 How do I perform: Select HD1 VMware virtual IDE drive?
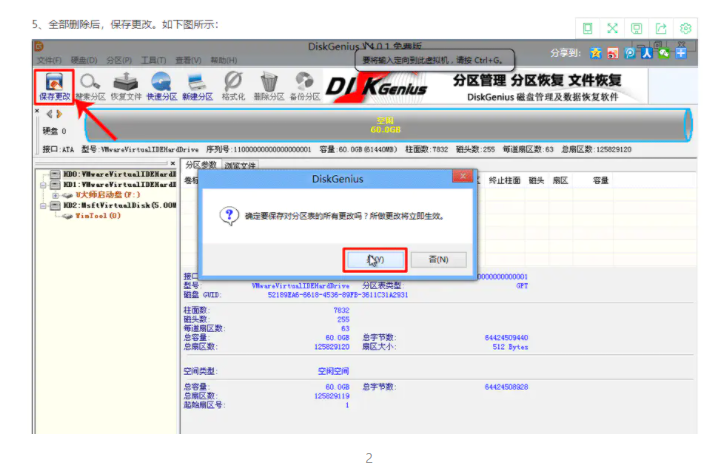tap(114, 185)
